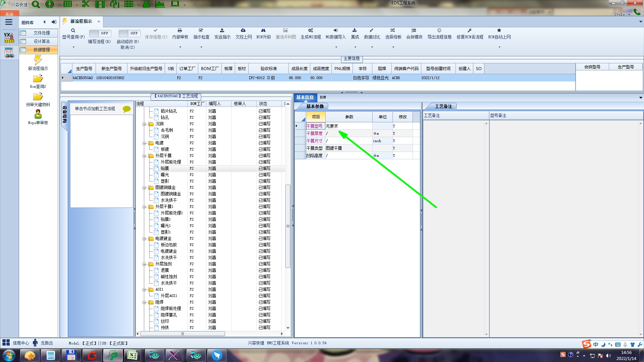Click the 修复ECN丢流程 wrench icon
This screenshot has height=362, width=644.
tap(470, 31)
